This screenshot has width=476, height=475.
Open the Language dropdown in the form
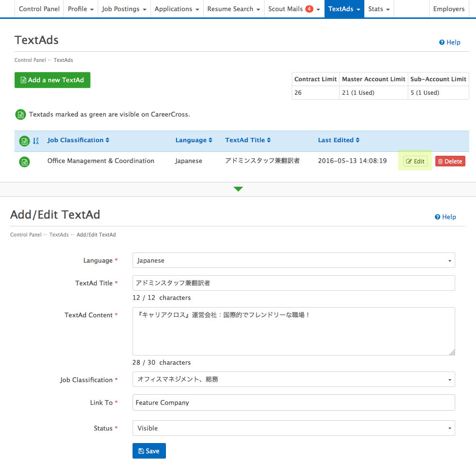point(294,260)
